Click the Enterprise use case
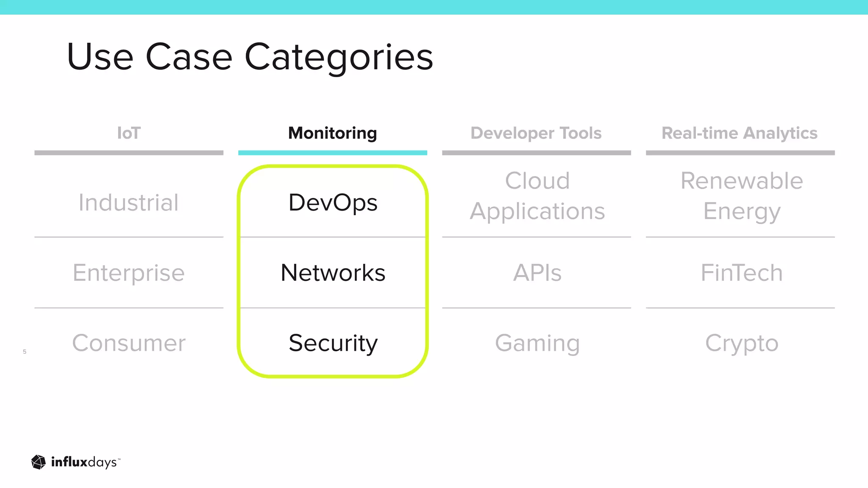 click(129, 273)
